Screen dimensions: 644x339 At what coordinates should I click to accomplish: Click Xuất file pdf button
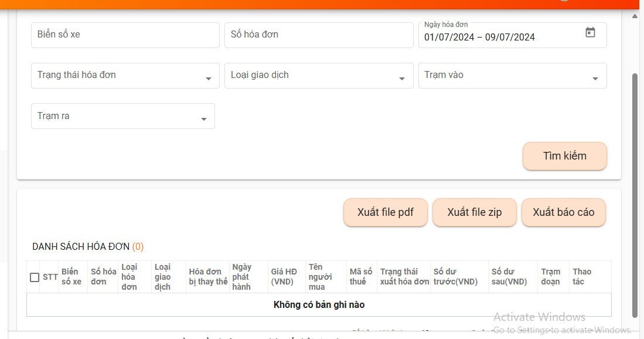pos(385,212)
